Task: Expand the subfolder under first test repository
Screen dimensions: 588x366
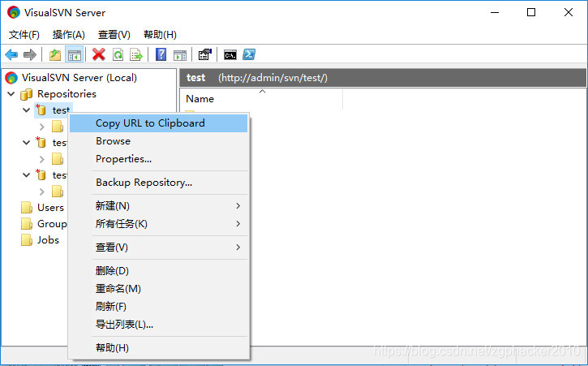Action: click(42, 127)
